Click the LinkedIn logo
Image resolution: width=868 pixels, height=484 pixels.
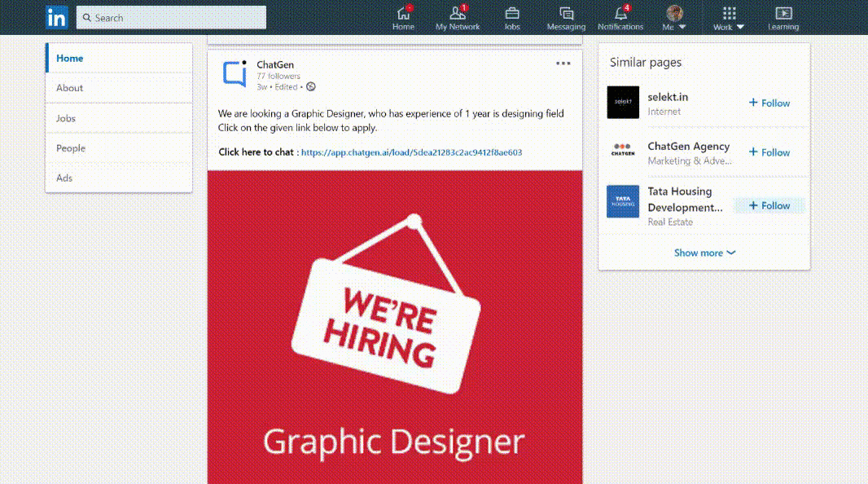(56, 18)
